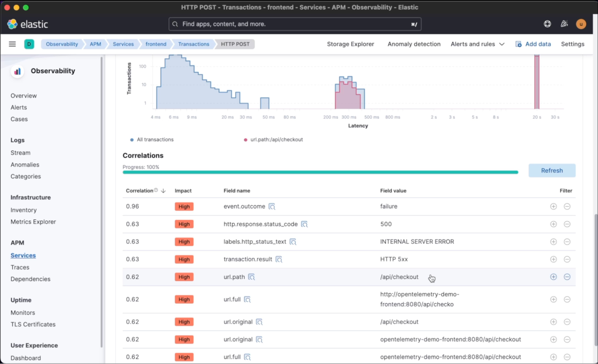Image resolution: width=598 pixels, height=364 pixels.
Task: Expand Alerts and rules dropdown
Action: [477, 44]
